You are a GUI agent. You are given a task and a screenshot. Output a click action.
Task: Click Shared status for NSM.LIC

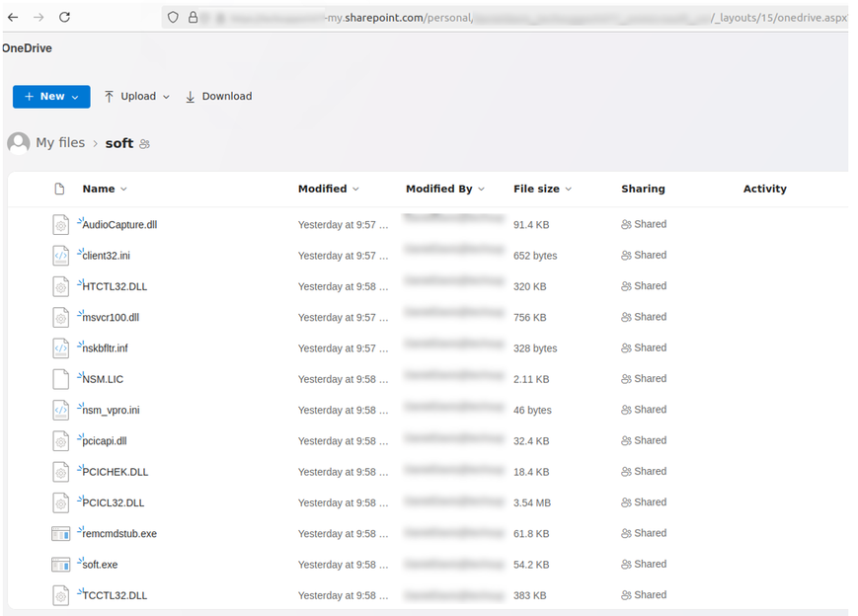[x=644, y=378]
